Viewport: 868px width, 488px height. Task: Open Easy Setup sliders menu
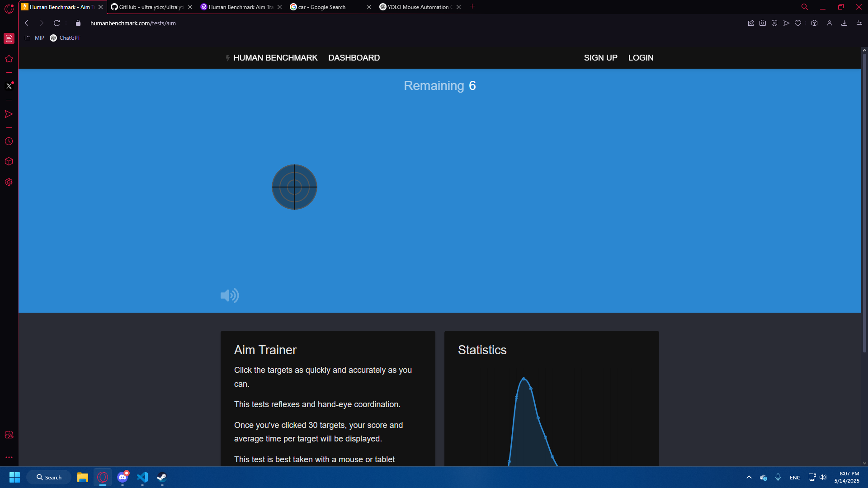click(859, 23)
